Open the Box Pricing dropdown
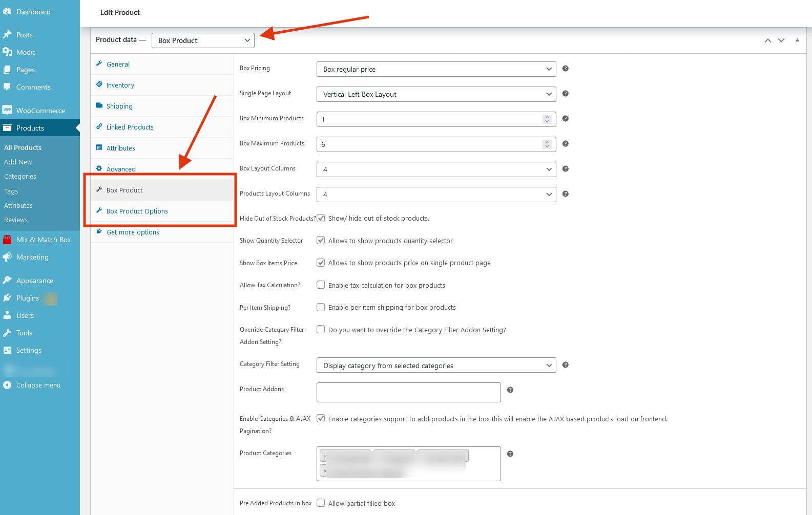 436,69
